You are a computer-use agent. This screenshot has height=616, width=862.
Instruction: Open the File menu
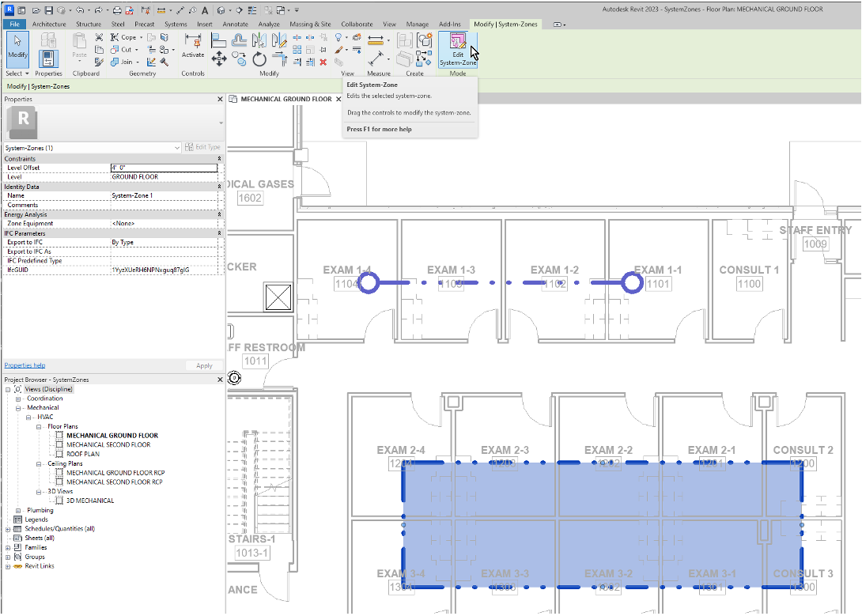[x=15, y=24]
